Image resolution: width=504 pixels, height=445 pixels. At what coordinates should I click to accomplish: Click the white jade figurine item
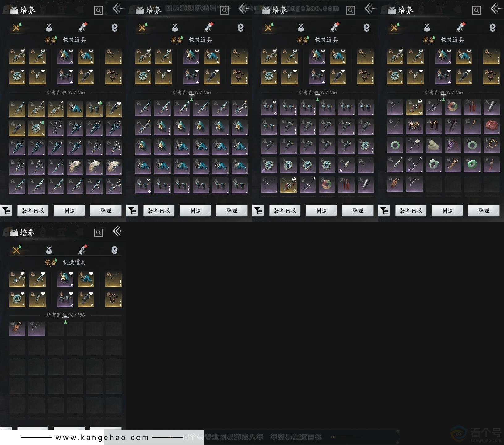pyautogui.click(x=434, y=145)
